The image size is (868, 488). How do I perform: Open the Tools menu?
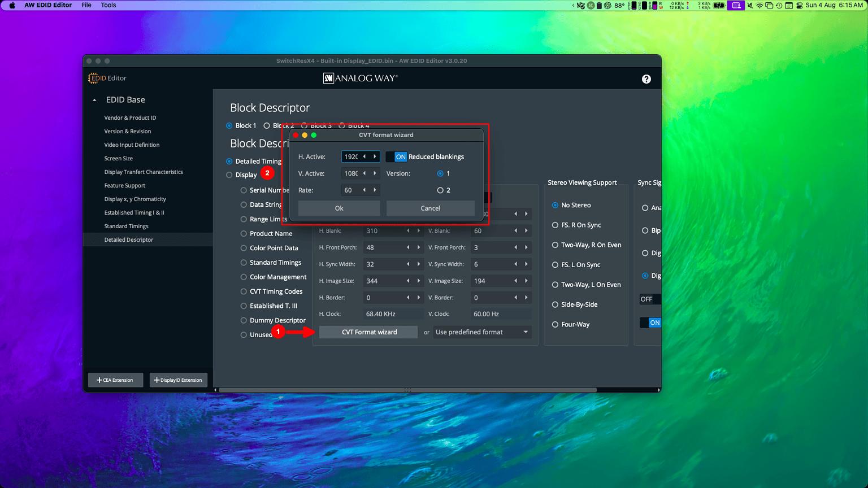108,5
